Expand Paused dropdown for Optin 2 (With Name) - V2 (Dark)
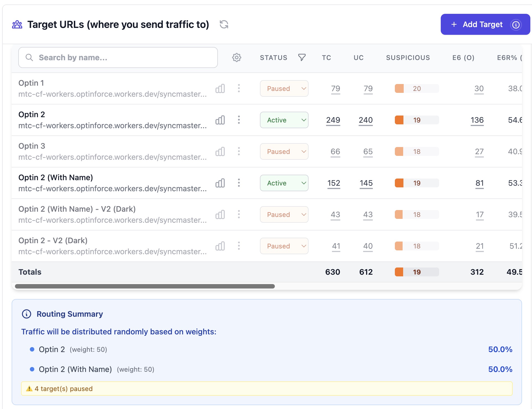532x409 pixels. click(284, 214)
